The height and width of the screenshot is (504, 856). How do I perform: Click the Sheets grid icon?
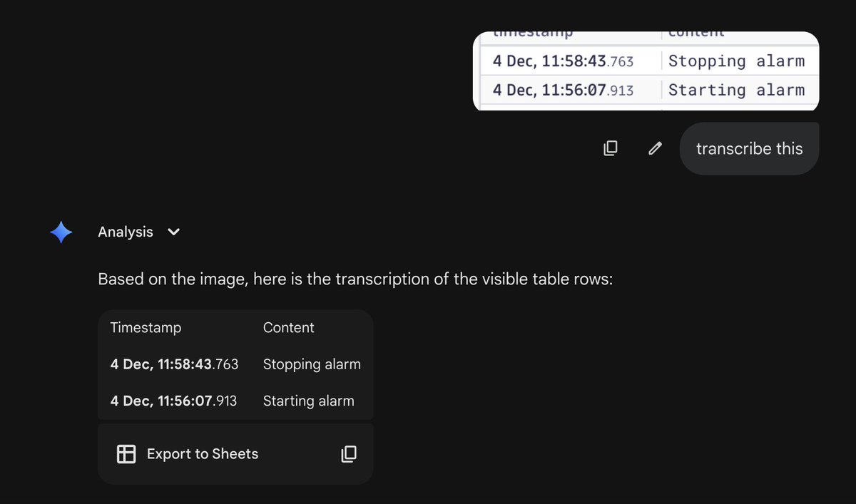tap(126, 454)
